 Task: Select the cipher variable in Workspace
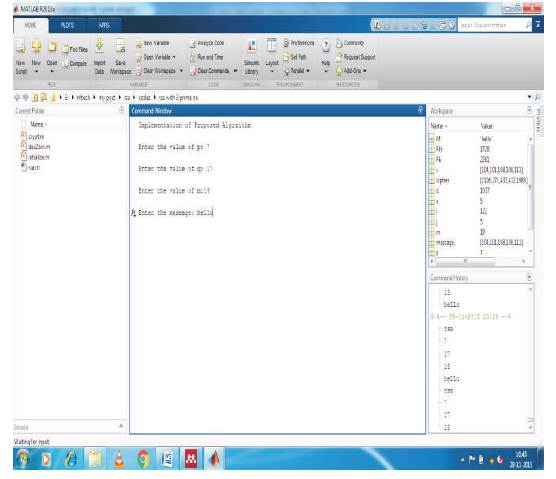(479, 180)
